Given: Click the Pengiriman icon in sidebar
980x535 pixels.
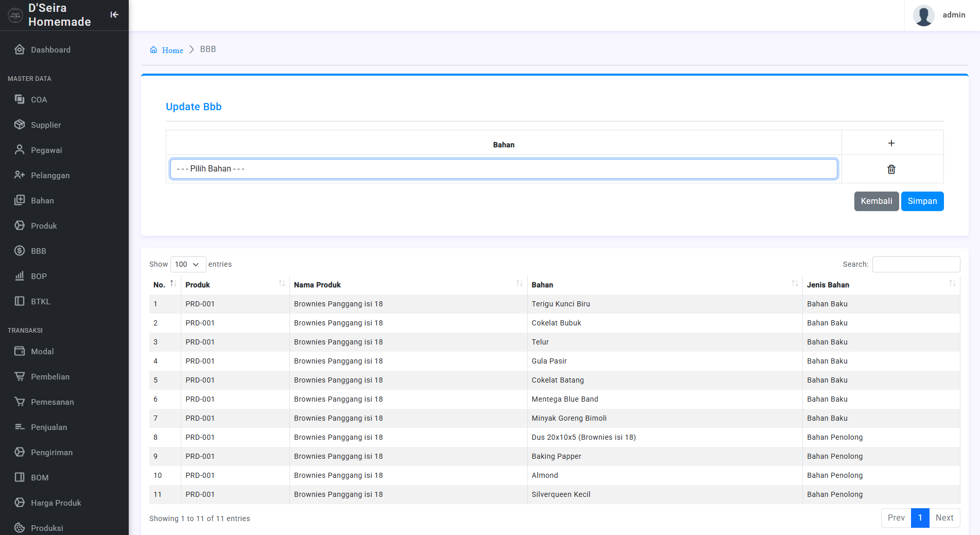Looking at the screenshot, I should 20,452.
